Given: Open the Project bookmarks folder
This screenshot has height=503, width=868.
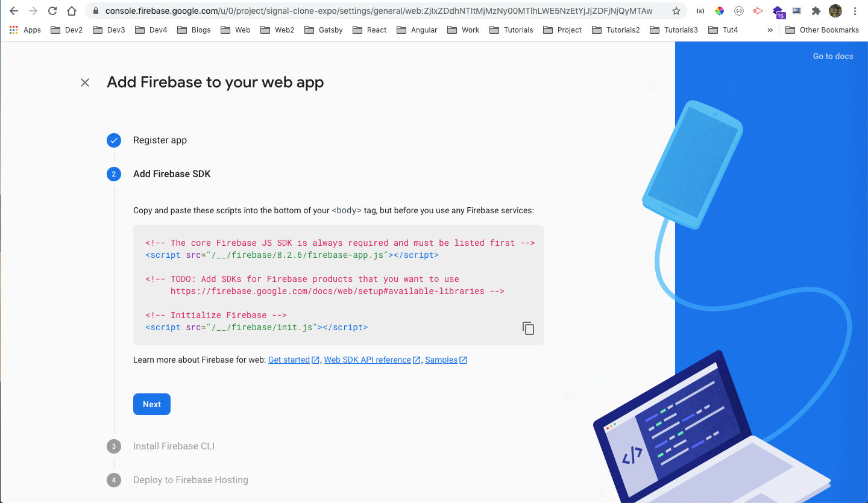Looking at the screenshot, I should pyautogui.click(x=564, y=30).
